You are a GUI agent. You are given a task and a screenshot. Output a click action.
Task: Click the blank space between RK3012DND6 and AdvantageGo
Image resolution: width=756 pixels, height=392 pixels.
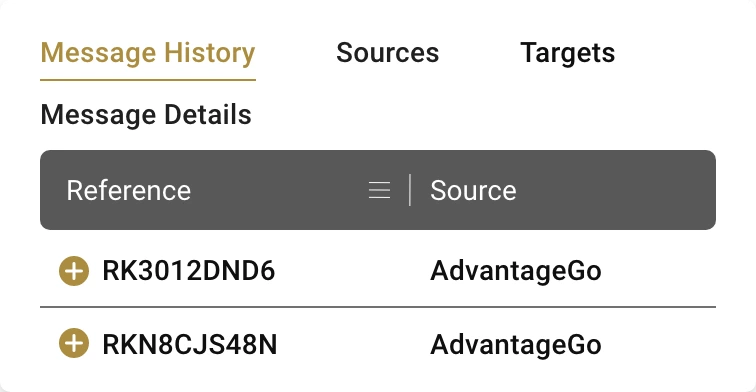(352, 270)
